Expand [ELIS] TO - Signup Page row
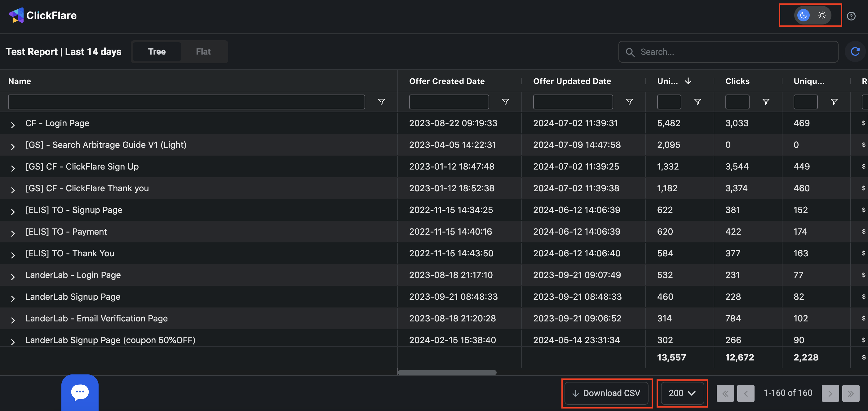 [x=13, y=212]
